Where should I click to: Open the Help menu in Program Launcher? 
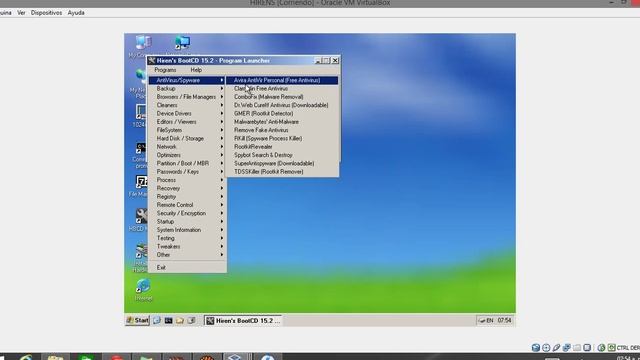tap(196, 70)
